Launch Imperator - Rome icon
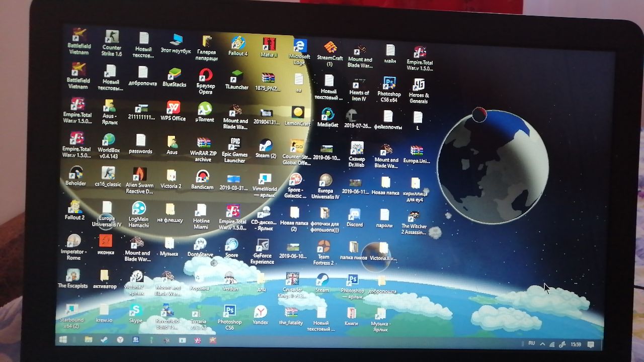The height and width of the screenshot is (362, 644). click(73, 247)
